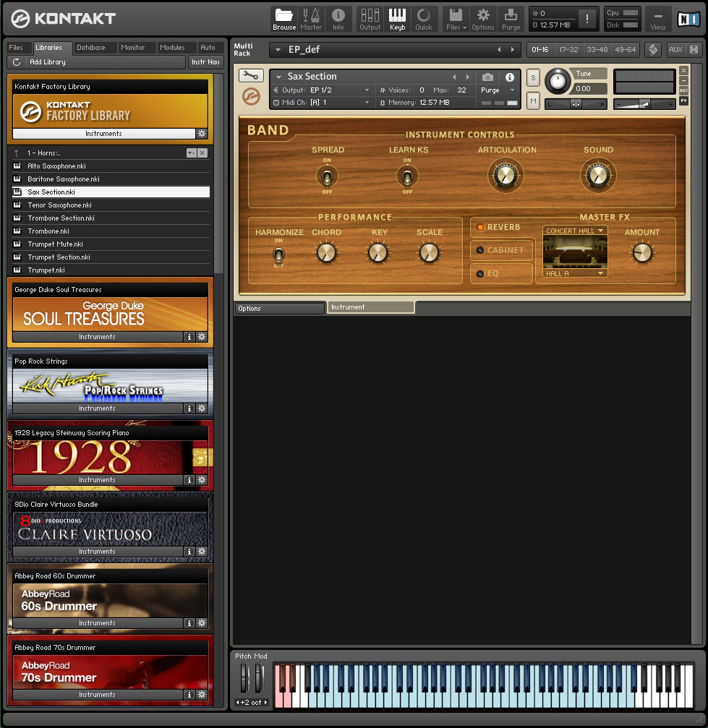Open Pop Rock Strings gear settings
The height and width of the screenshot is (728, 708).
pyautogui.click(x=202, y=408)
